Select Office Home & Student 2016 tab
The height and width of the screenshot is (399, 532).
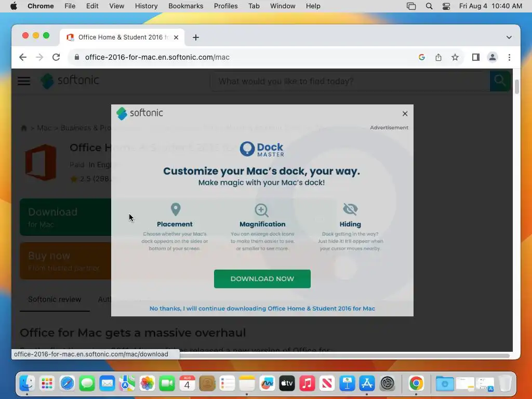[122, 37]
